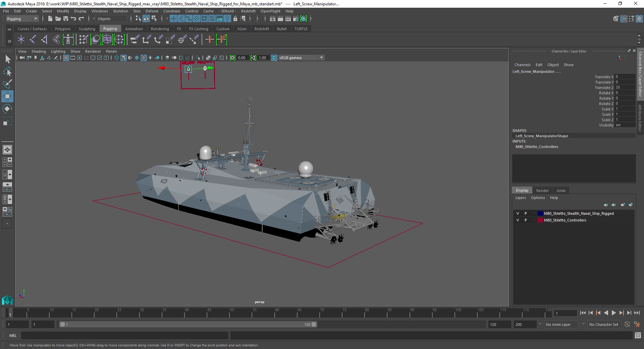
Task: Click the red color swatch of controllers layer
Action: [x=540, y=220]
